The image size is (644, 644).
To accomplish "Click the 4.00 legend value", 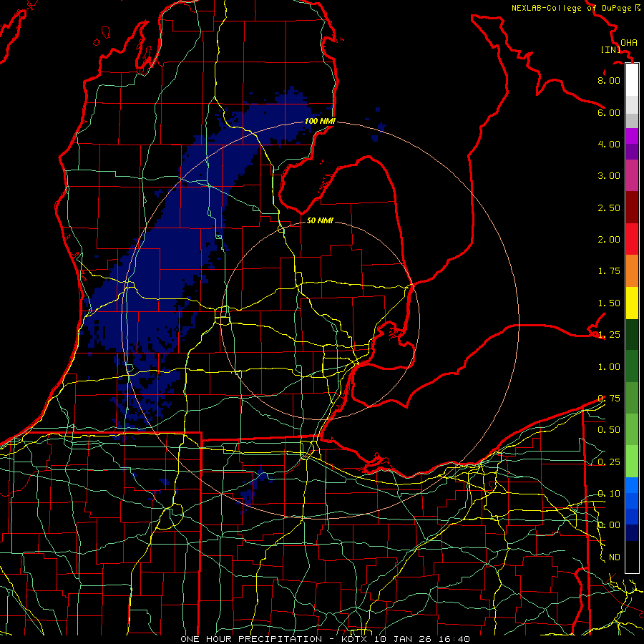I will tap(609, 144).
